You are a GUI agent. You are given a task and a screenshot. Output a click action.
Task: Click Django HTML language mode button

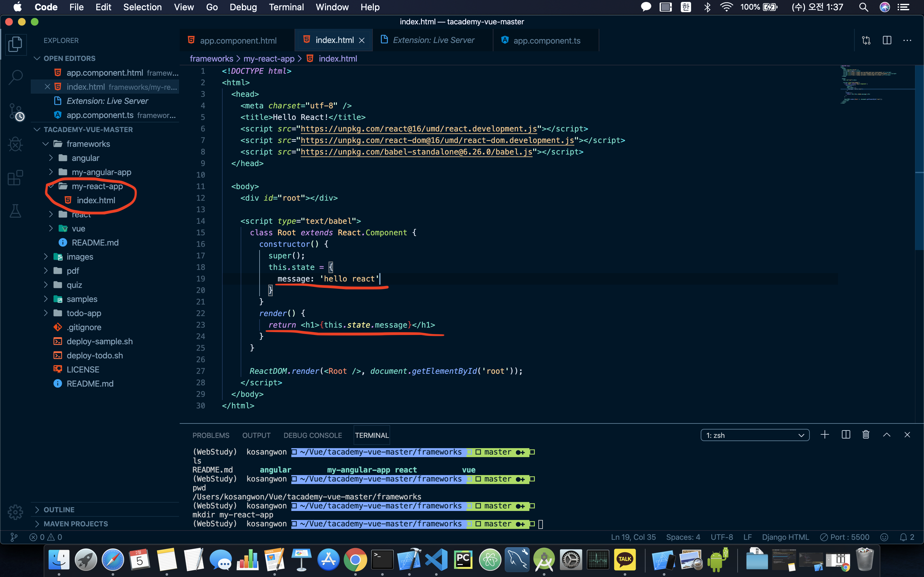click(x=785, y=537)
